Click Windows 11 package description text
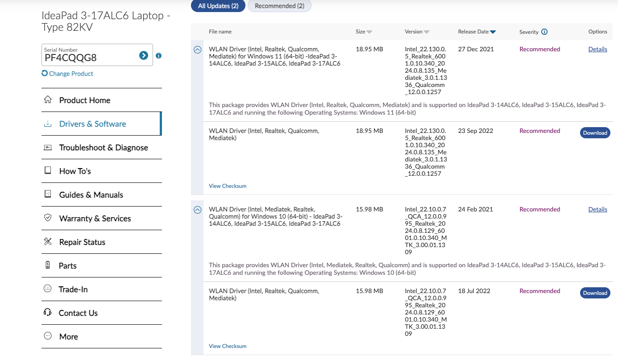 pos(407,109)
